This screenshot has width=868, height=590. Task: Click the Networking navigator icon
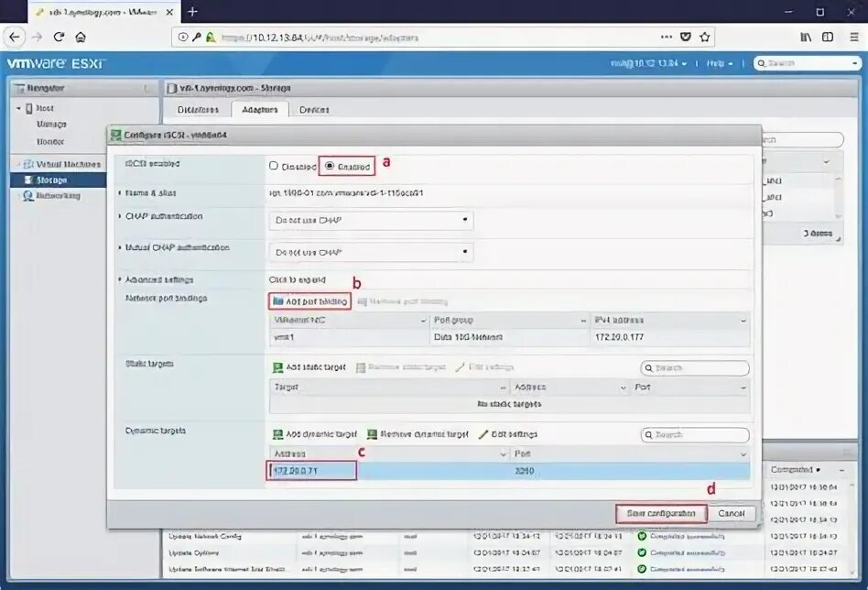[27, 196]
